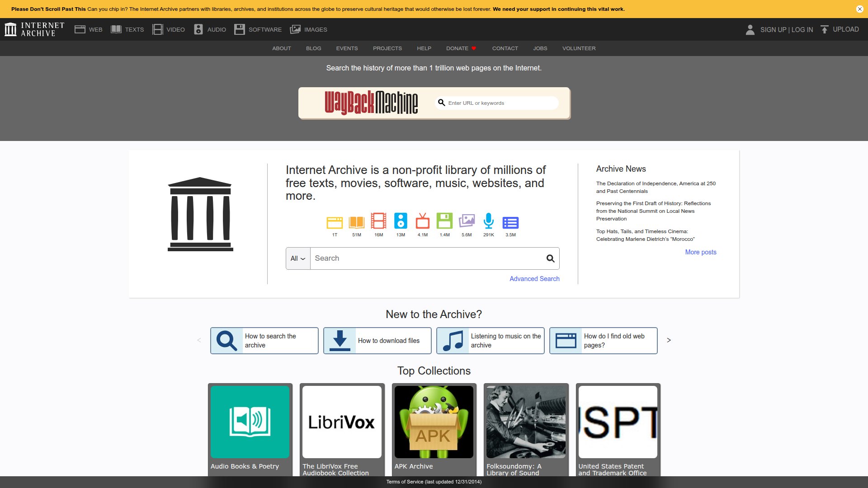This screenshot has width=868, height=488.
Task: Select the purple images icon labeled 5.6M
Action: [467, 221]
